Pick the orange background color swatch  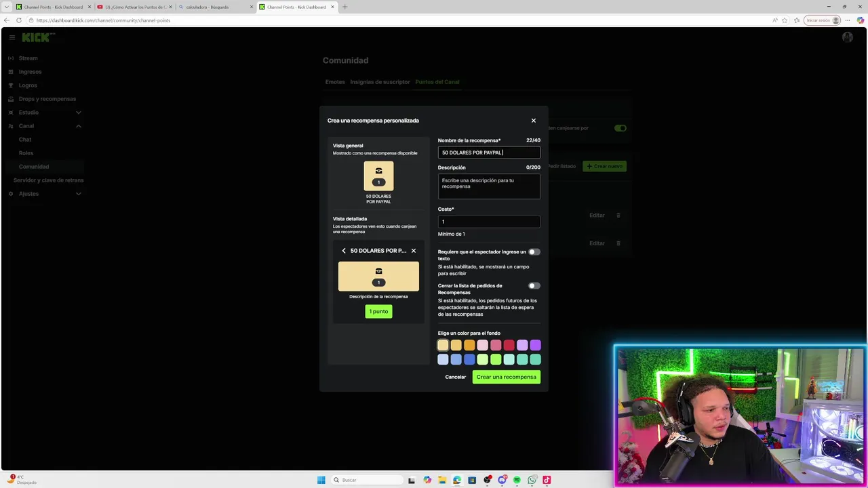(x=469, y=345)
